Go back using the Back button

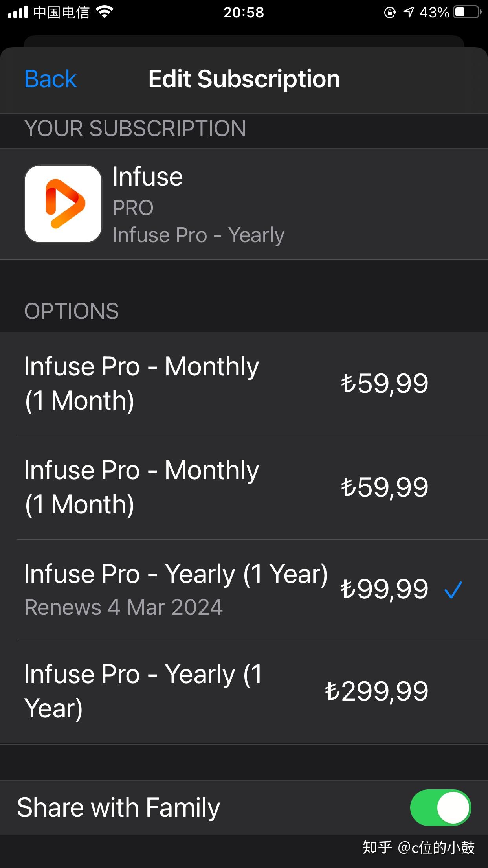(x=50, y=79)
